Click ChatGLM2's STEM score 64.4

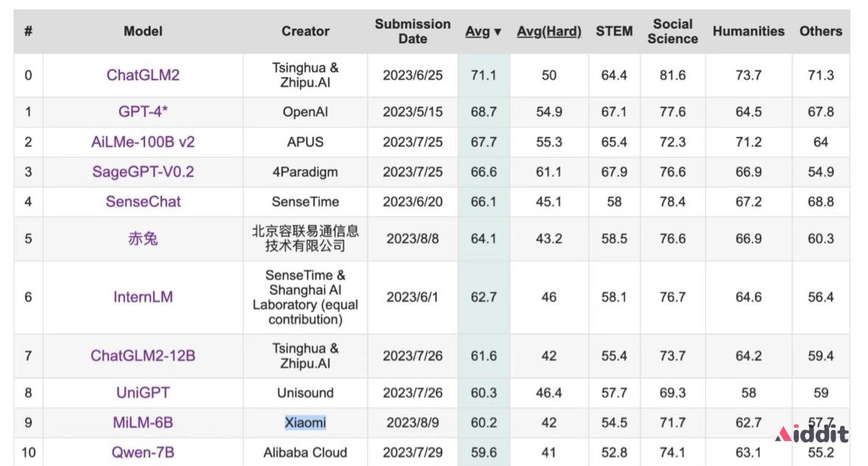614,75
